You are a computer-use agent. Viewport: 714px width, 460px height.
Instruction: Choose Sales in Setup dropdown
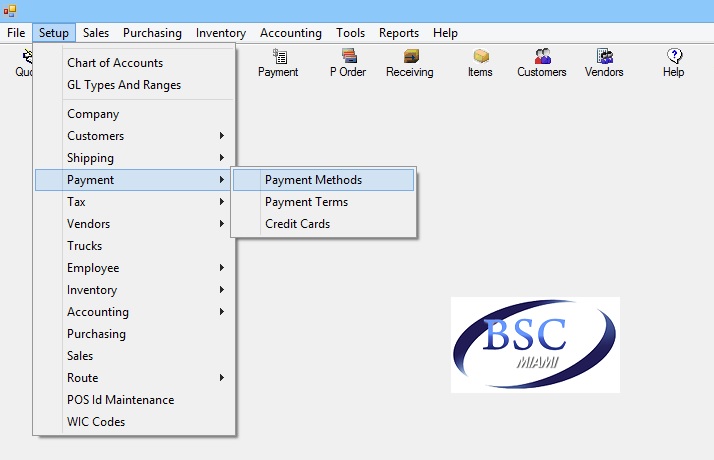(x=134, y=356)
